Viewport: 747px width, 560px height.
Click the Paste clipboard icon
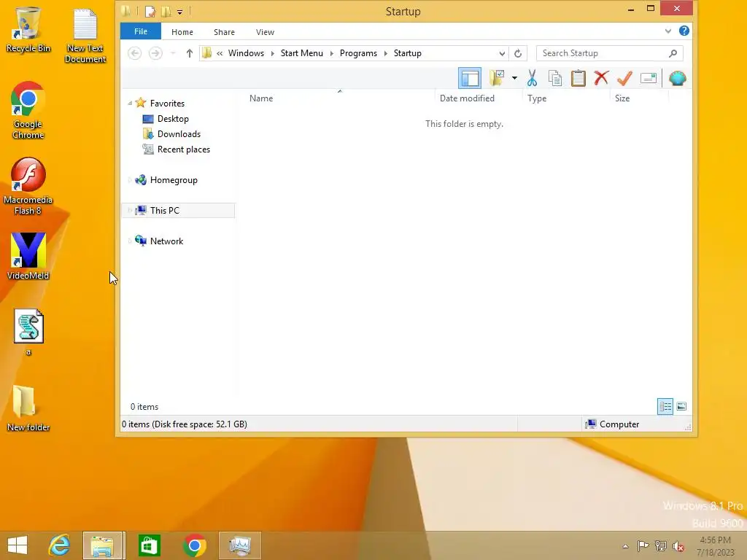tap(578, 78)
